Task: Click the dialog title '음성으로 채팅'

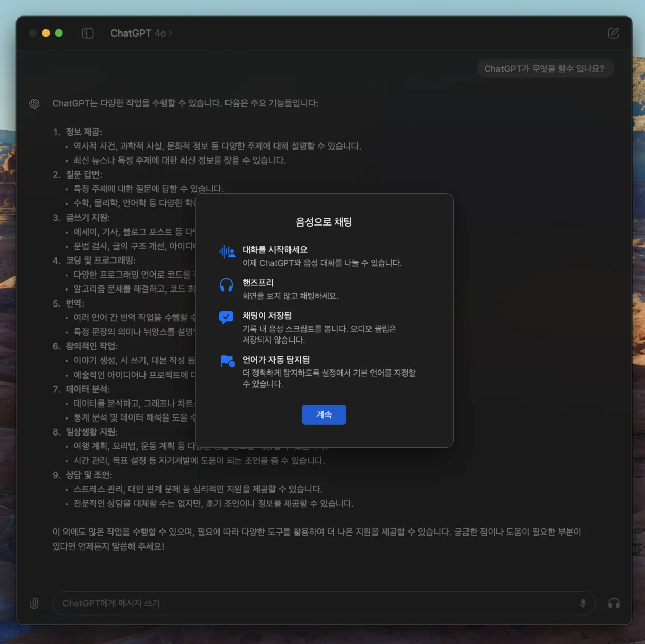Action: [x=324, y=222]
